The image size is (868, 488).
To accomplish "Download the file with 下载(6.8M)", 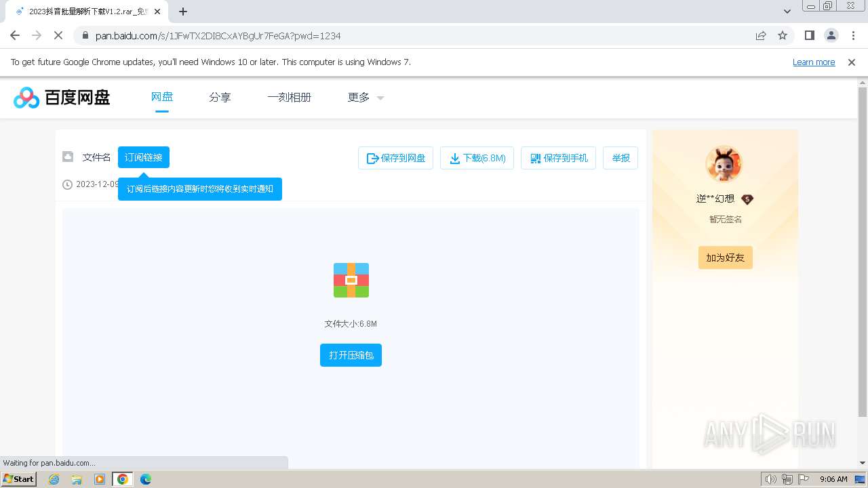I will click(x=477, y=158).
